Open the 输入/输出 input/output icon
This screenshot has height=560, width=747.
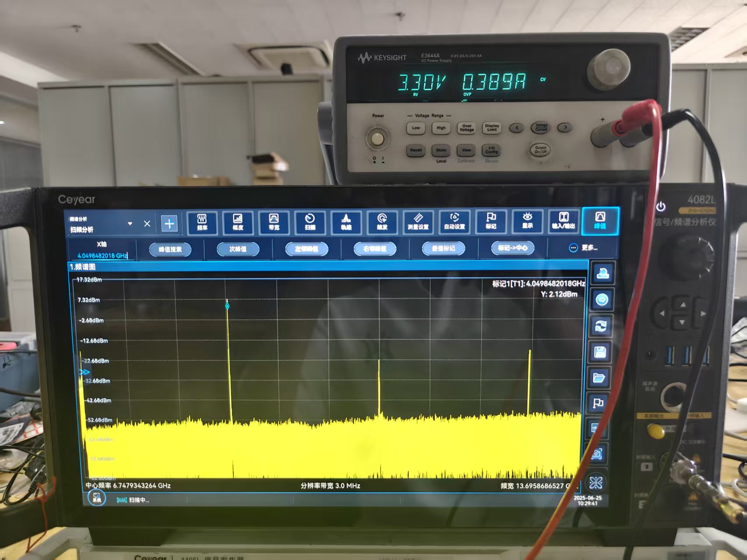pos(564,221)
